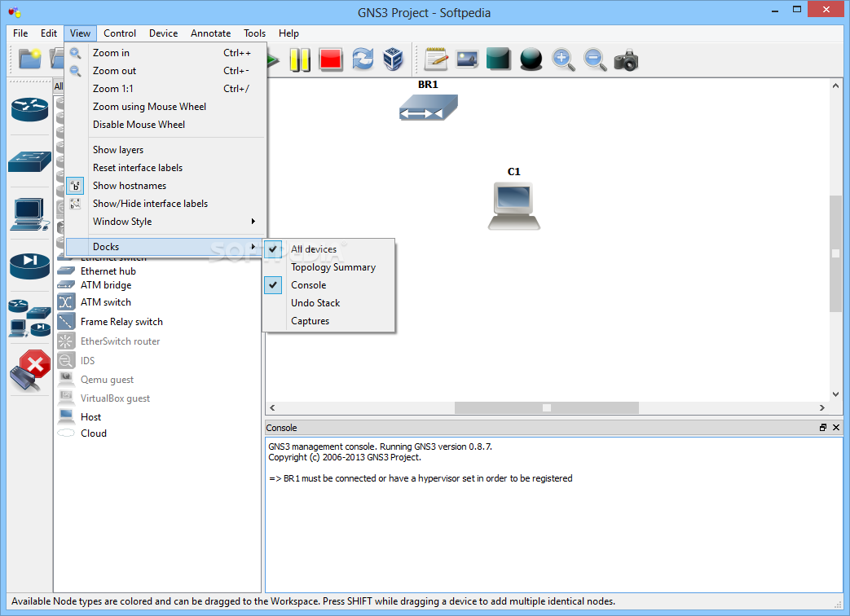Browse switches in the device sidebar
850x616 pixels.
[30, 161]
